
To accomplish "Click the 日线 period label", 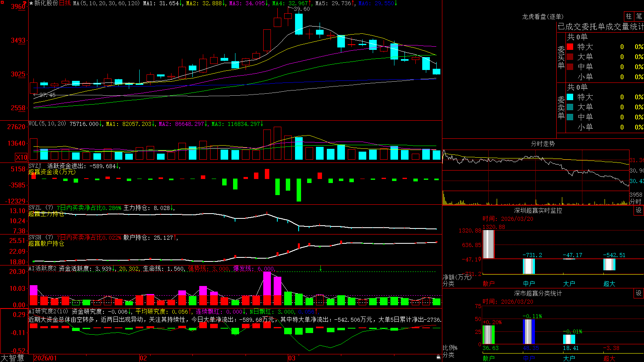I will pos(65,3).
